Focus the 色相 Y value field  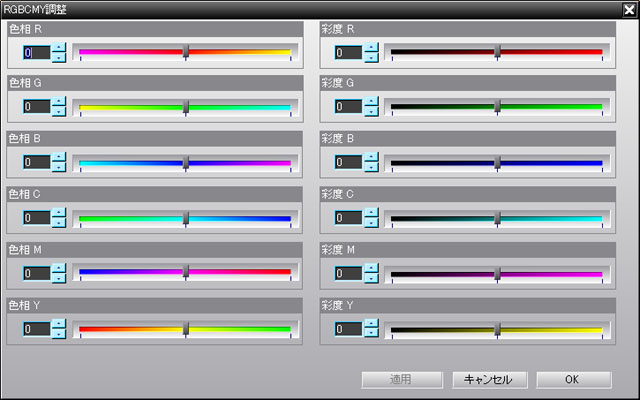(x=37, y=329)
